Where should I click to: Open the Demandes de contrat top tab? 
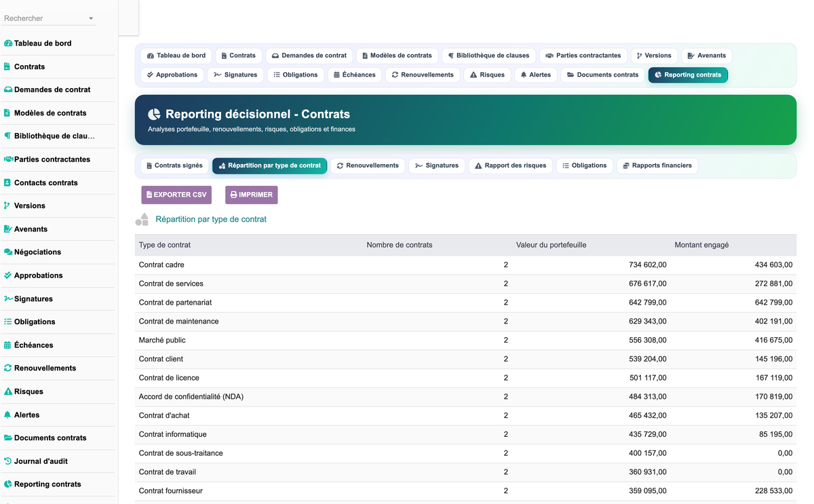[309, 56]
